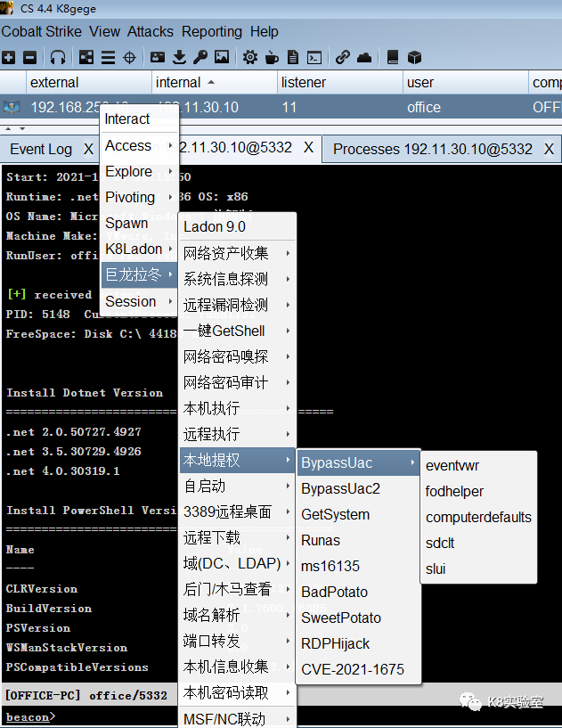Click the document macro icon
This screenshot has height=728, width=562.
293,58
